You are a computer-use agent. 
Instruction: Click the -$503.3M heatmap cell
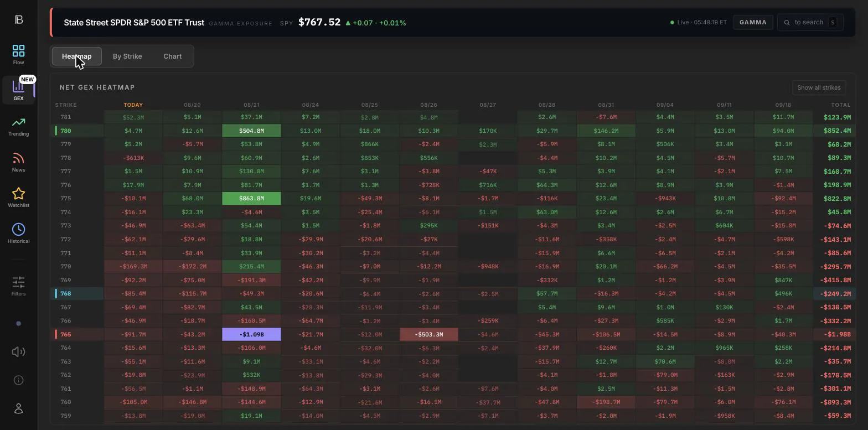pyautogui.click(x=428, y=334)
